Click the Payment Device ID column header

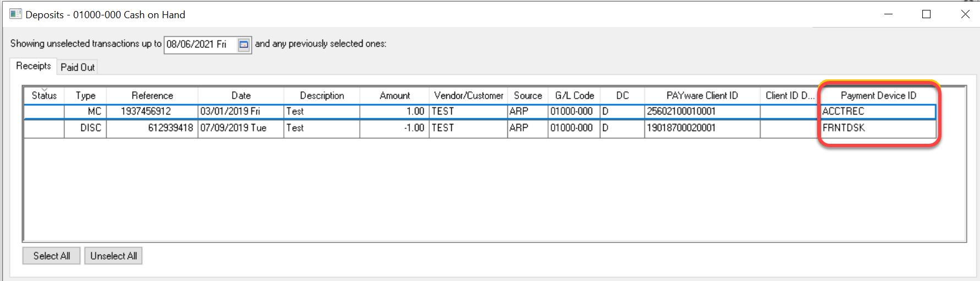878,95
